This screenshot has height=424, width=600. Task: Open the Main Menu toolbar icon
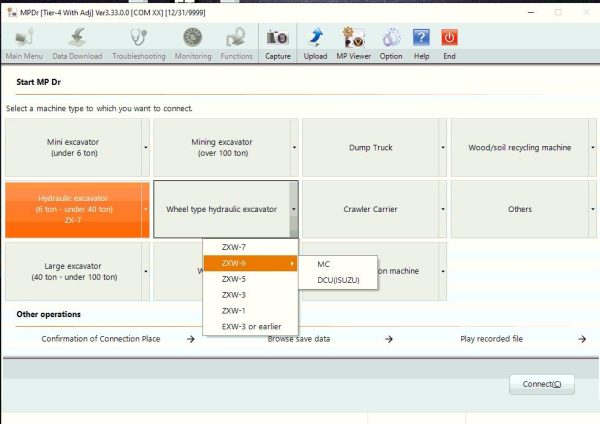pyautogui.click(x=24, y=38)
